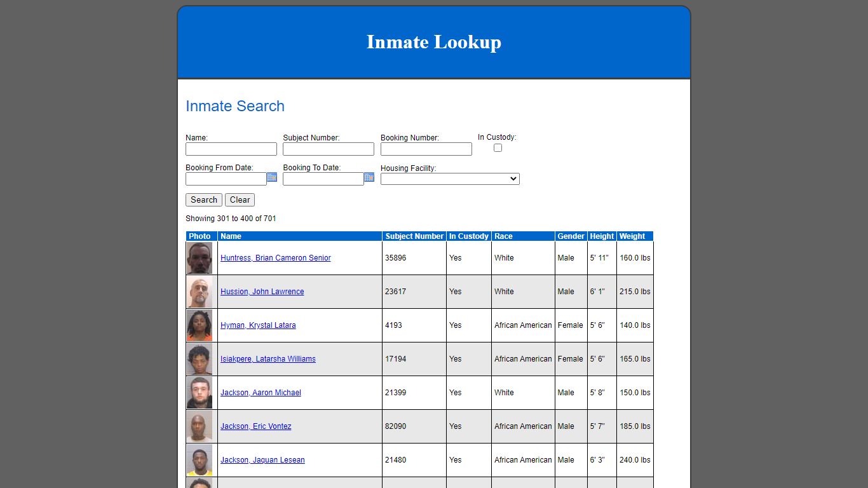Open Jackson, Aaron Michael record
This screenshot has height=488, width=868.
point(261,393)
